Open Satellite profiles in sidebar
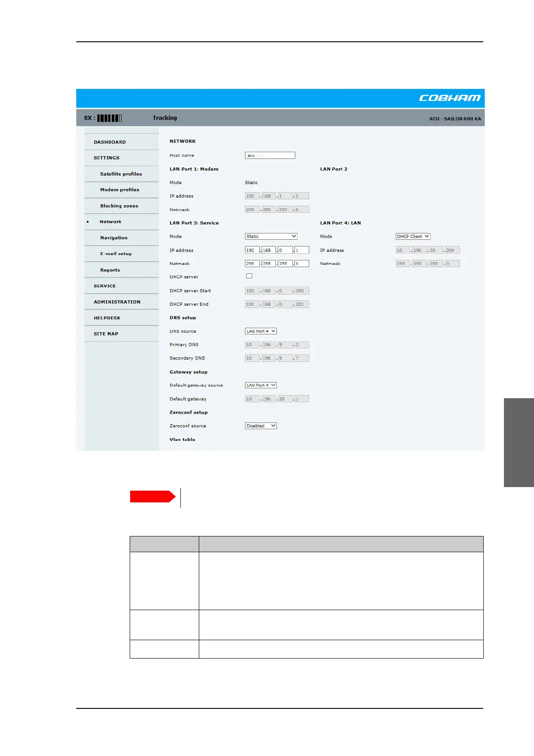534x756 pixels. pyautogui.click(x=121, y=174)
